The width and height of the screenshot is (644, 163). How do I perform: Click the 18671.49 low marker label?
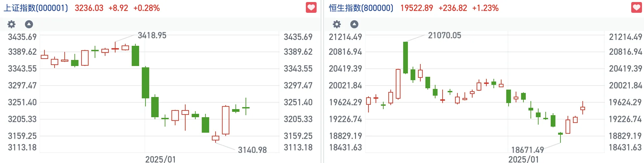(x=527, y=150)
